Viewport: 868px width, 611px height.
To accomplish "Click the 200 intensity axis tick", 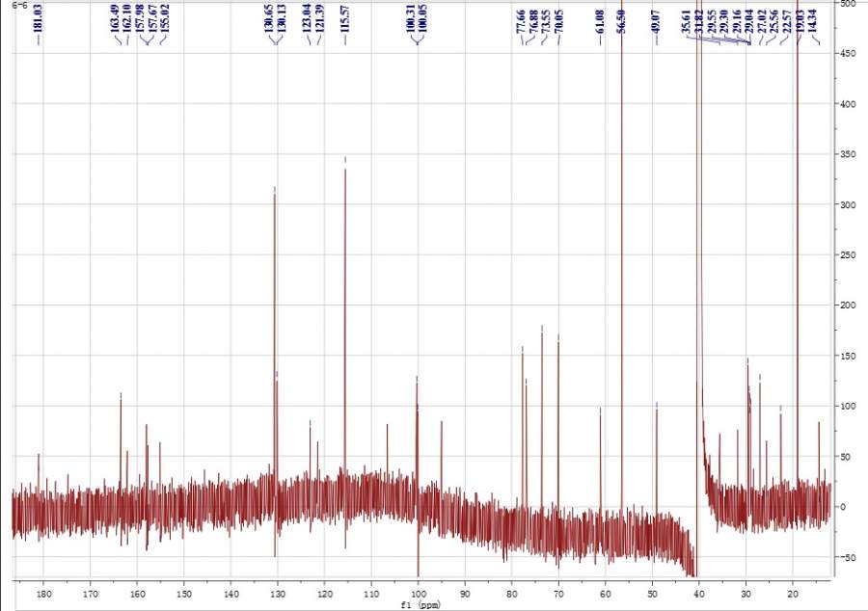I will click(x=848, y=305).
